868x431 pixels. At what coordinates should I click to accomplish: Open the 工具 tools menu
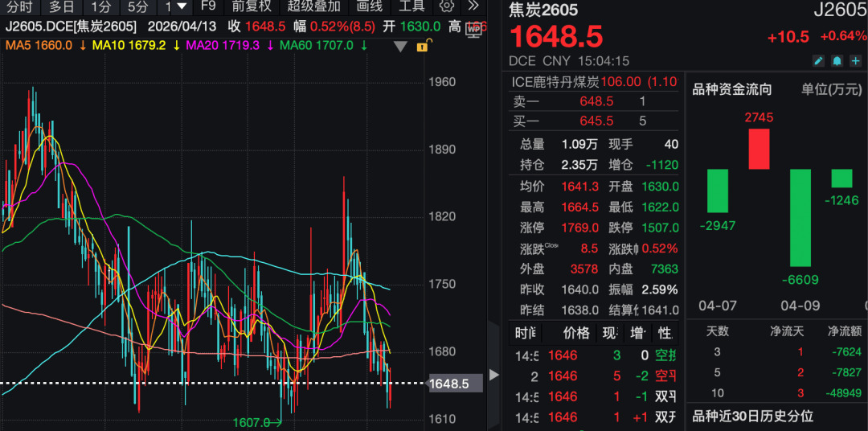pos(411,6)
